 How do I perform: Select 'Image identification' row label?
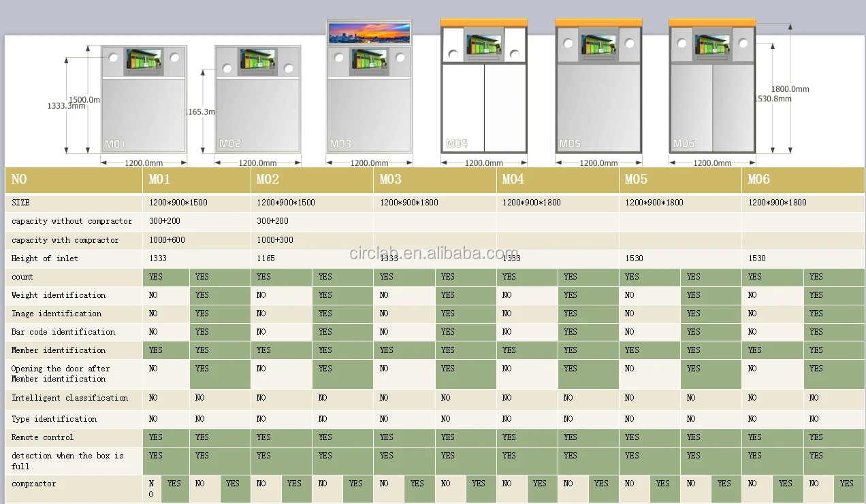(x=57, y=314)
